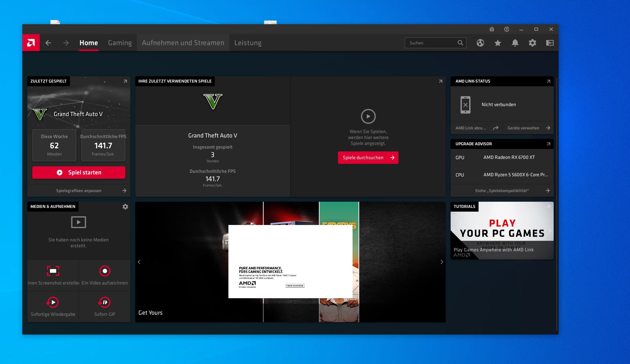Click the AMD logo icon
The height and width of the screenshot is (364, 630).
pos(31,43)
